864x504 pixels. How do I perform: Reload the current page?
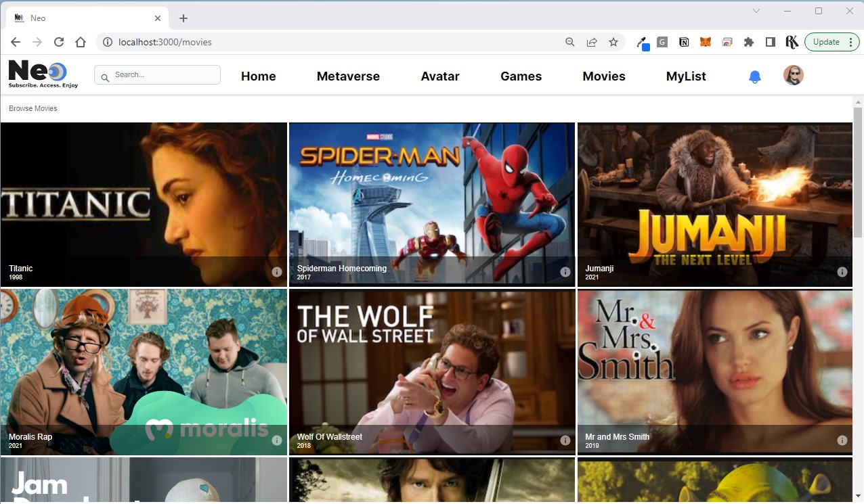59,42
